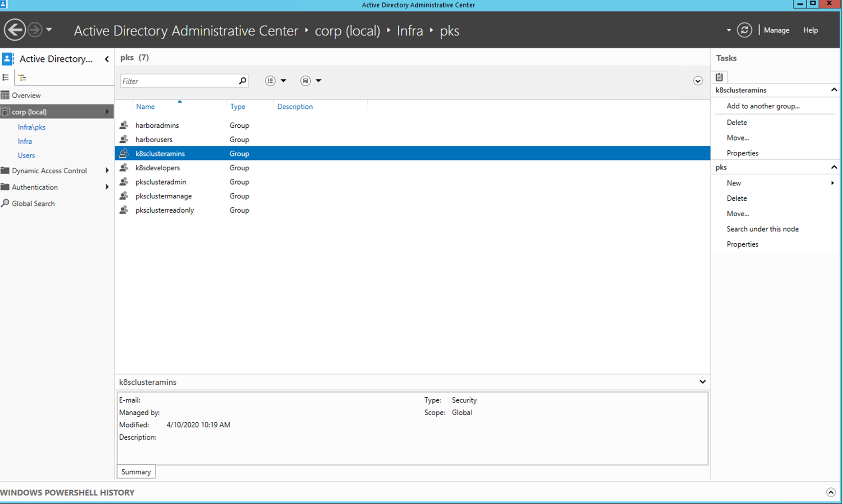Switch navigation pane to list view

coord(6,78)
